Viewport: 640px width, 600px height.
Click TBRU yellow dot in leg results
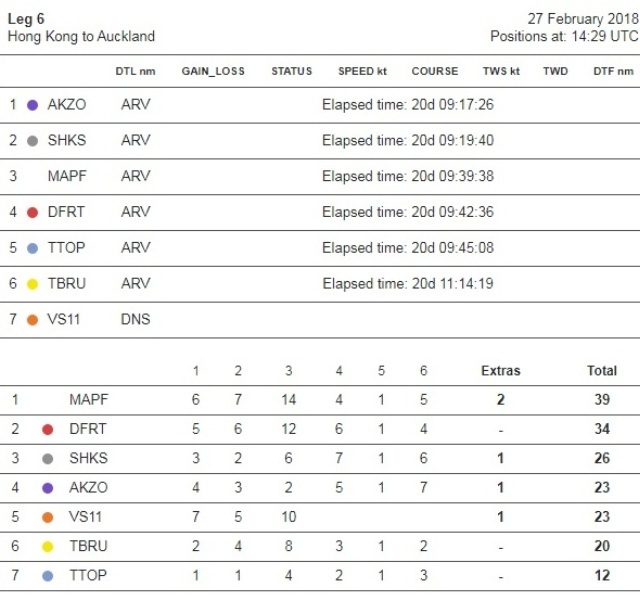[32, 285]
